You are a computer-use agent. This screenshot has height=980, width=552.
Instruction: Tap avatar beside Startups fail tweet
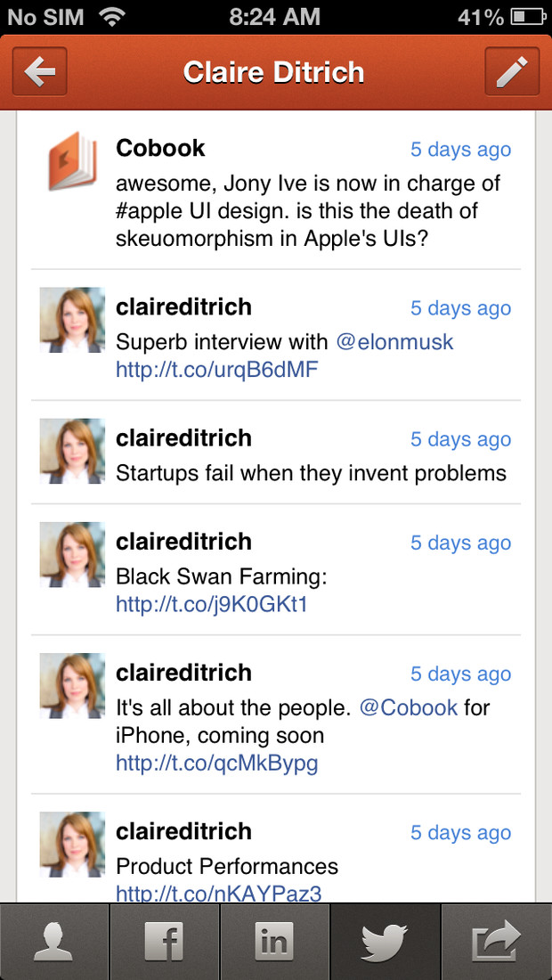point(72,452)
